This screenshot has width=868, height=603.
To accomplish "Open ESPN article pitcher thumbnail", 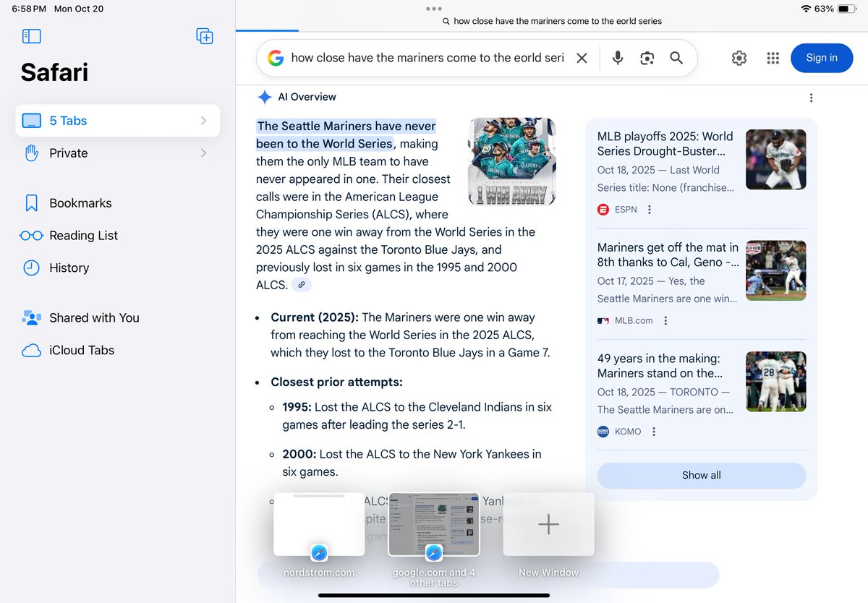I will click(775, 159).
